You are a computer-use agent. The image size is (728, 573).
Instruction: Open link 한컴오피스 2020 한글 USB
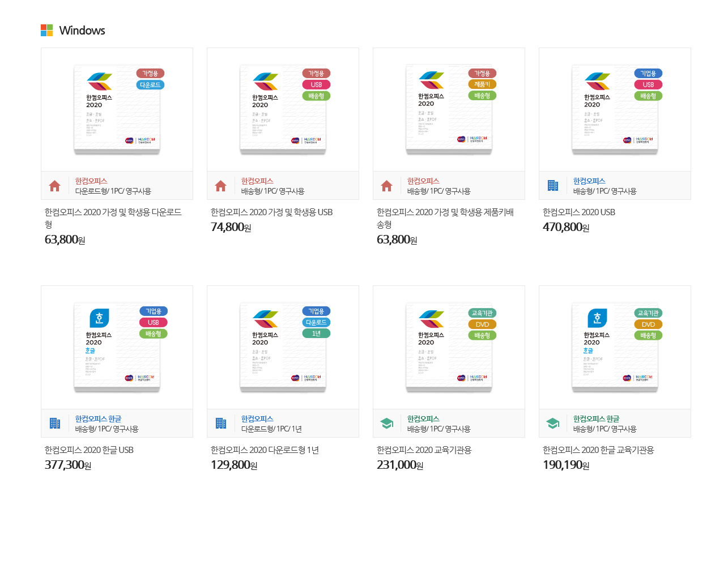[x=89, y=450]
